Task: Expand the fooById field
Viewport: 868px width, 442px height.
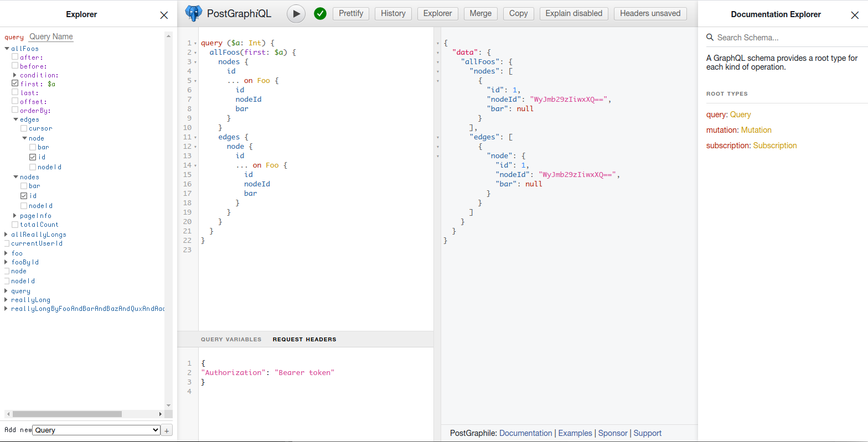Action: point(6,262)
